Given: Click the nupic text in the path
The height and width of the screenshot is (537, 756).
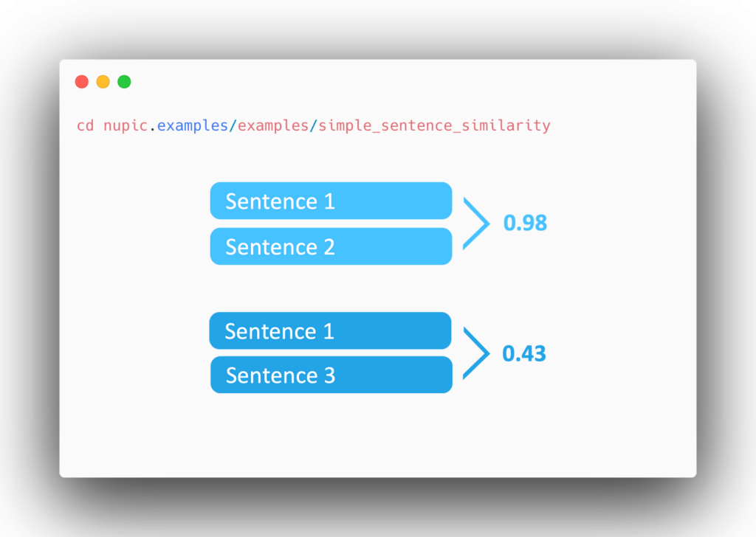Looking at the screenshot, I should tap(126, 126).
